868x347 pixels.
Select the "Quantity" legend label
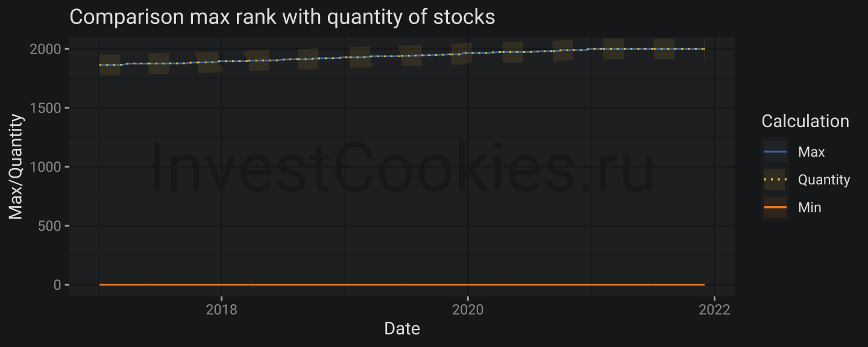[823, 180]
